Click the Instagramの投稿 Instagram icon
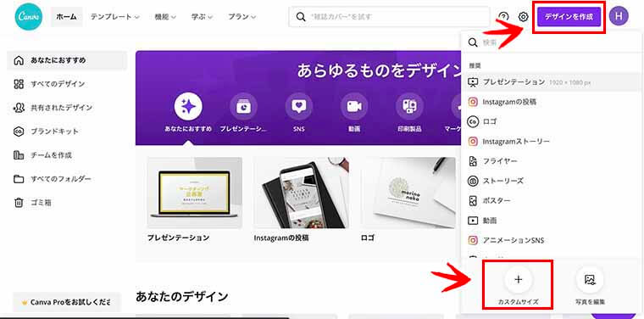The width and height of the screenshot is (644, 319). coord(473,102)
